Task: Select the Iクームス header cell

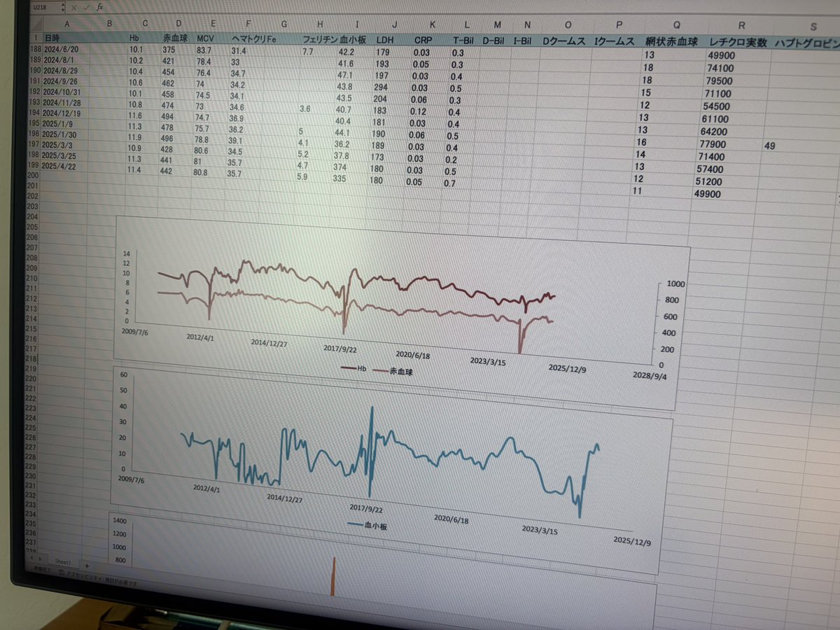Action: [x=614, y=41]
